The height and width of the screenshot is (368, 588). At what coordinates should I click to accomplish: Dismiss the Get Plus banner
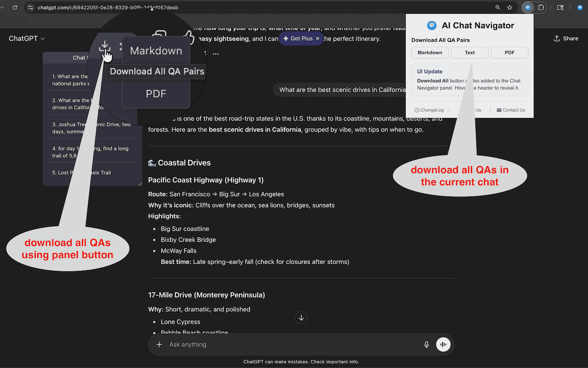point(317,39)
